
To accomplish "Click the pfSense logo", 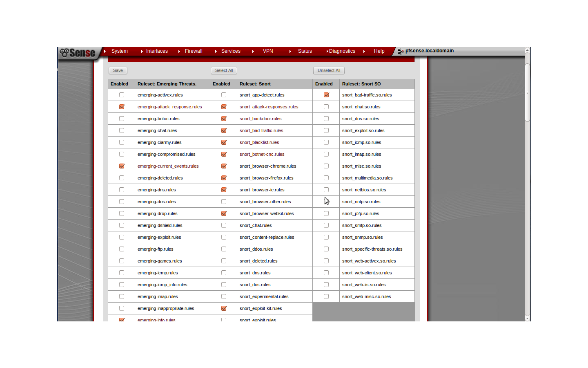I will click(78, 53).
